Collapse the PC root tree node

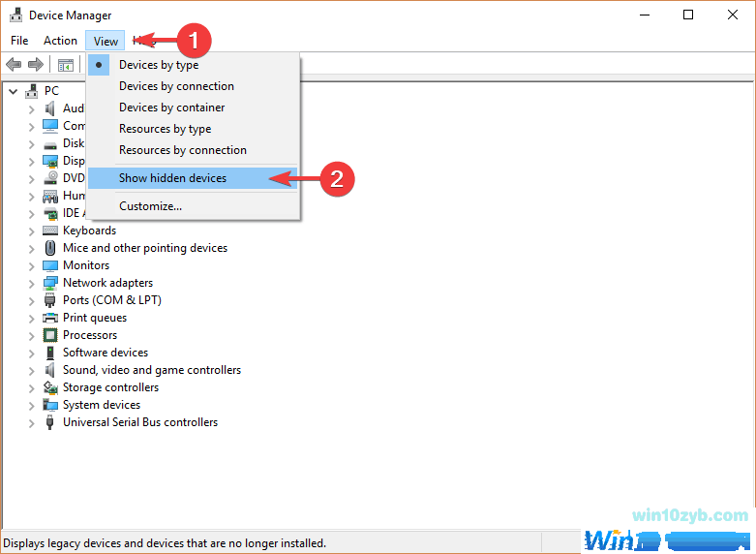pyautogui.click(x=13, y=91)
